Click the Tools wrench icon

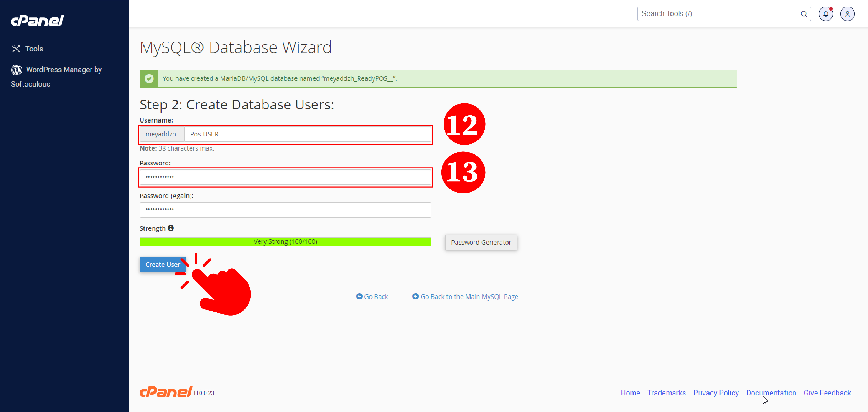[x=16, y=48]
